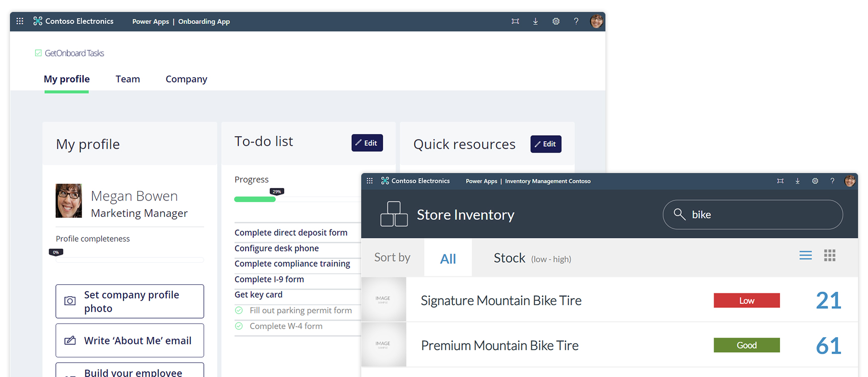Click Set company profile photo button
The height and width of the screenshot is (377, 868).
coord(130,301)
